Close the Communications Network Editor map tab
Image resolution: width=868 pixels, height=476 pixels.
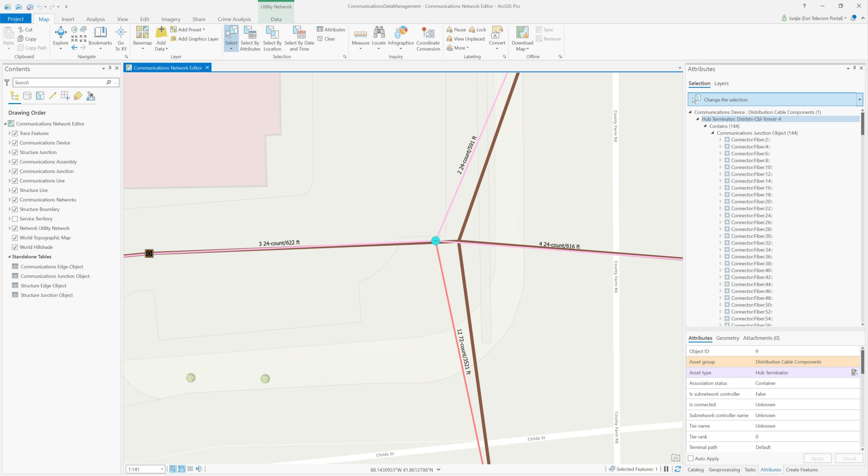point(207,67)
